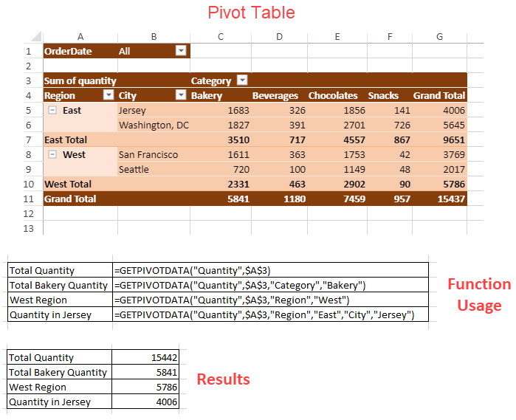Select row 13 header
Viewport: 516px width, 420px height.
coord(29,228)
